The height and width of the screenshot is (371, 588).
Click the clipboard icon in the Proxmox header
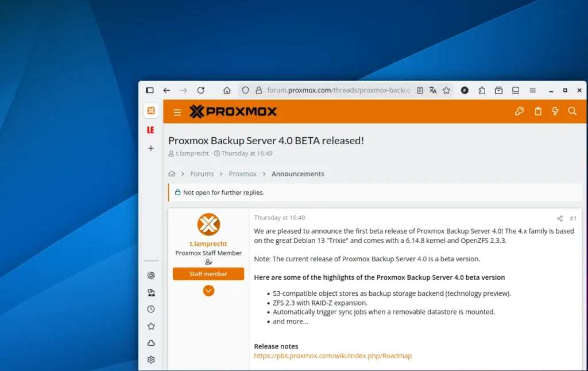click(537, 111)
